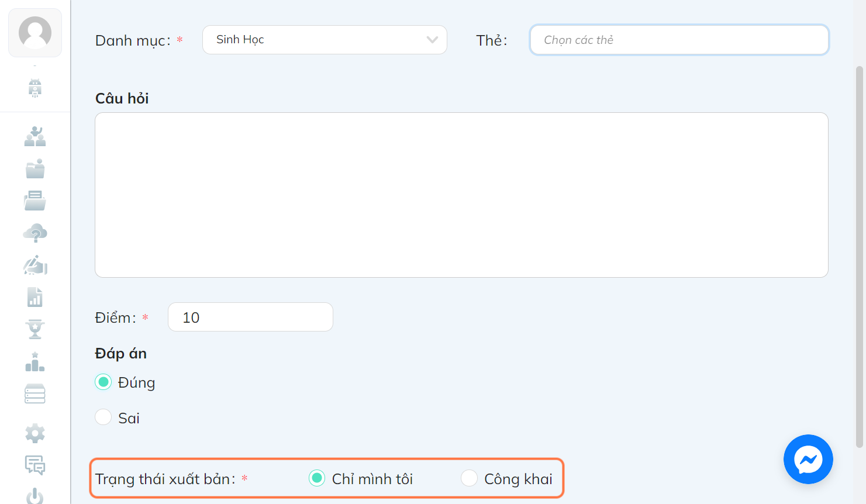
Task: Open the folder with documents sidebar icon
Action: (x=35, y=201)
